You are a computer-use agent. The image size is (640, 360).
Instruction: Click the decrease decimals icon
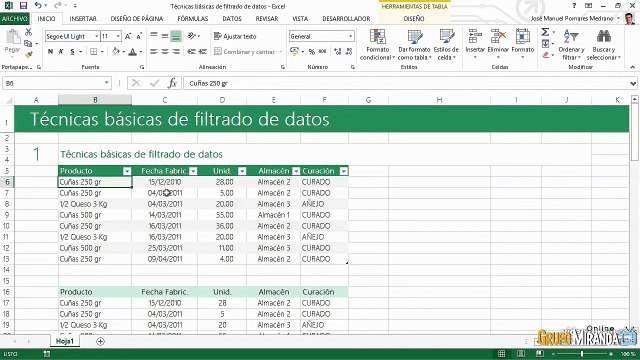tap(349, 52)
